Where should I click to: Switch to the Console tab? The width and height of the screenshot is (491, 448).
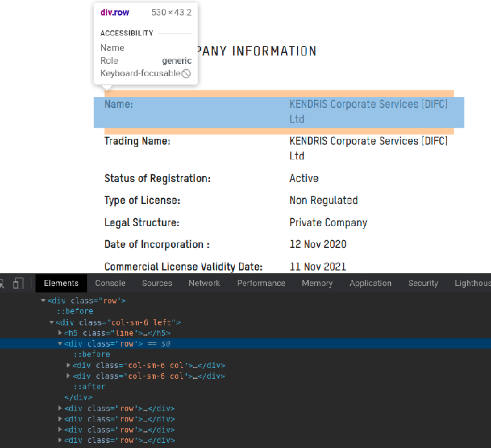pyautogui.click(x=110, y=283)
